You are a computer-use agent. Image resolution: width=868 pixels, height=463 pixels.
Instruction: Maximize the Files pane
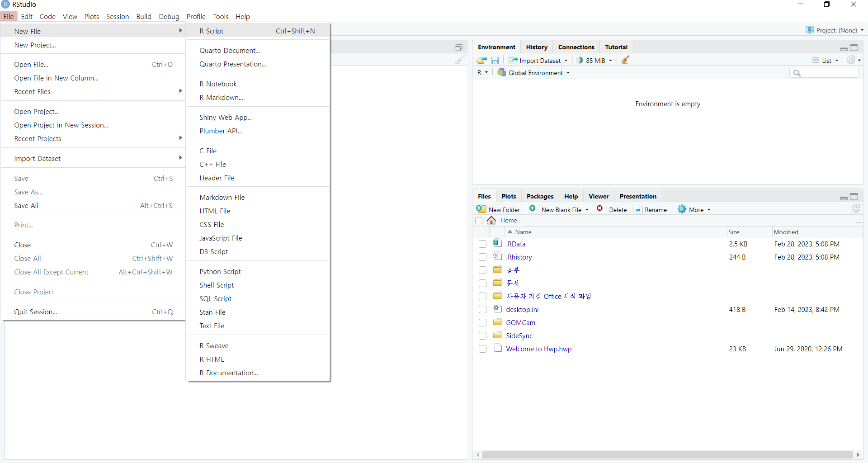(854, 197)
